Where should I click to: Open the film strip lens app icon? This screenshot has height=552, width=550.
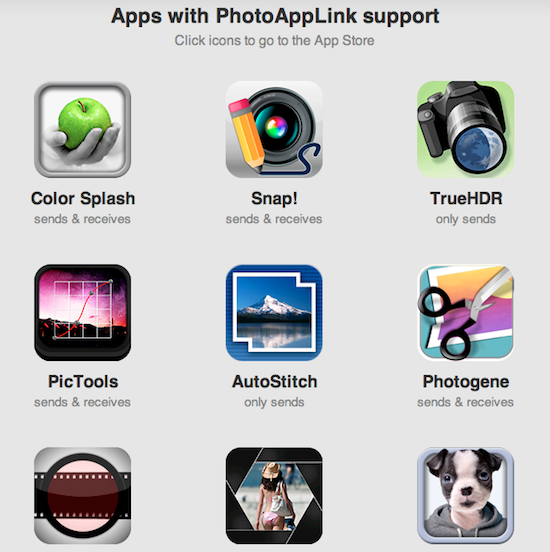click(82, 496)
